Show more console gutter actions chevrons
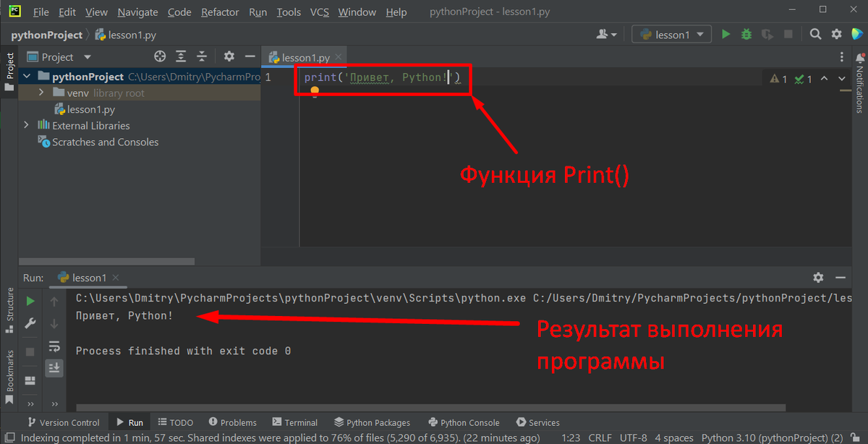The height and width of the screenshot is (444, 868). click(x=54, y=404)
